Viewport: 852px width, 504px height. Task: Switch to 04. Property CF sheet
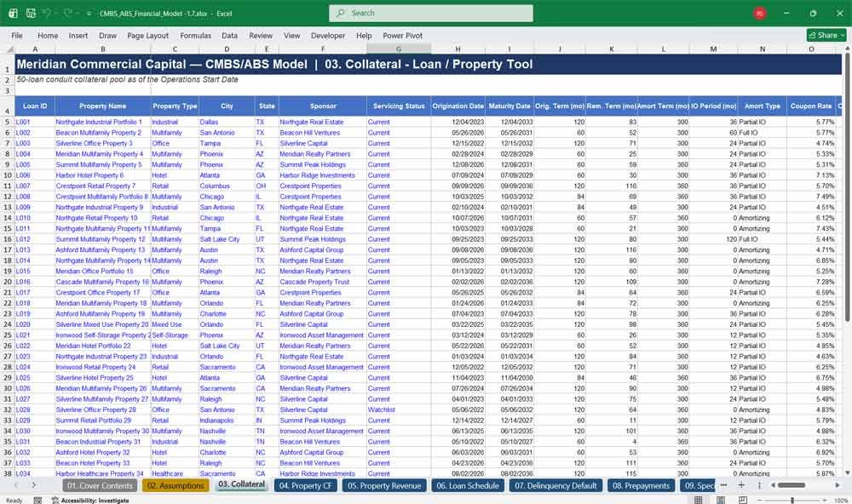(x=305, y=485)
